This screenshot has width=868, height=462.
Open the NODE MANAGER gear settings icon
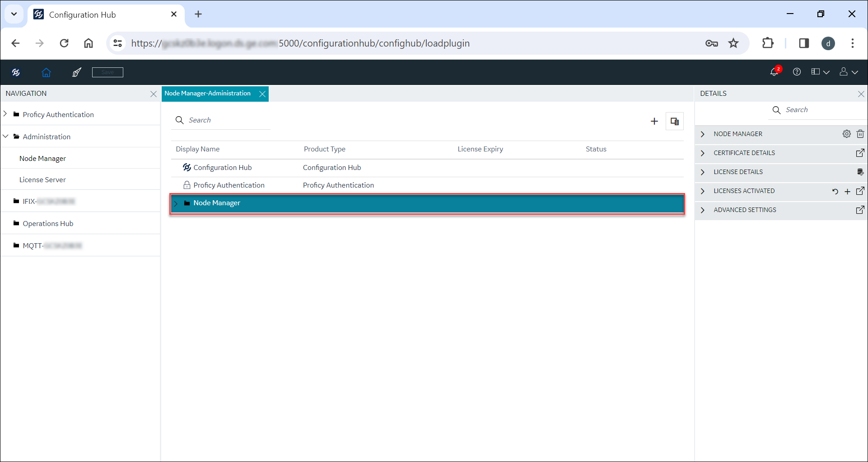847,134
